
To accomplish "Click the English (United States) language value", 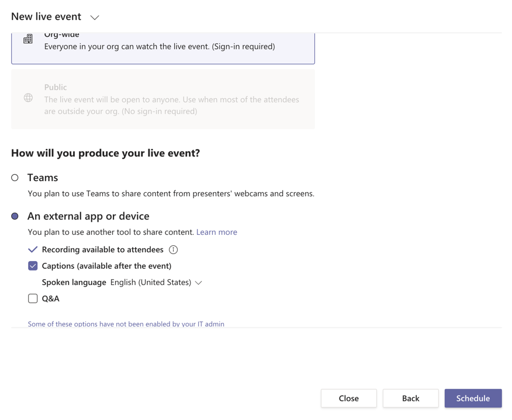I will click(x=151, y=282).
